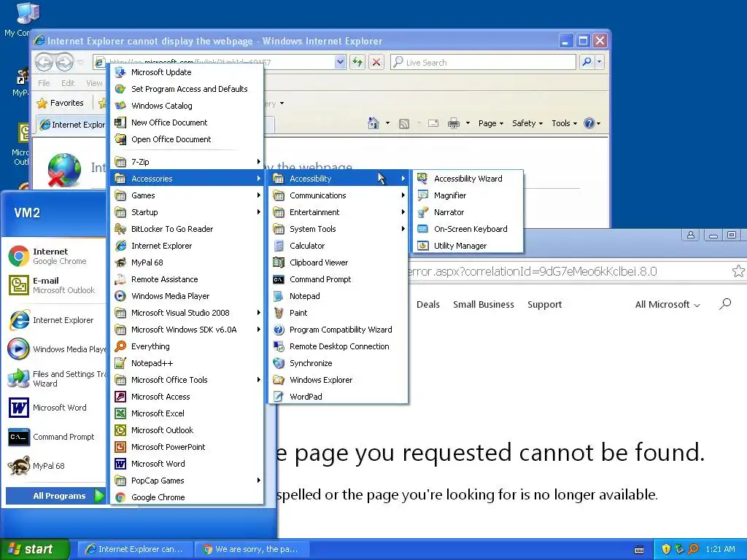Click the Clipboard Viewer icon
The width and height of the screenshot is (747, 560).
279,262
